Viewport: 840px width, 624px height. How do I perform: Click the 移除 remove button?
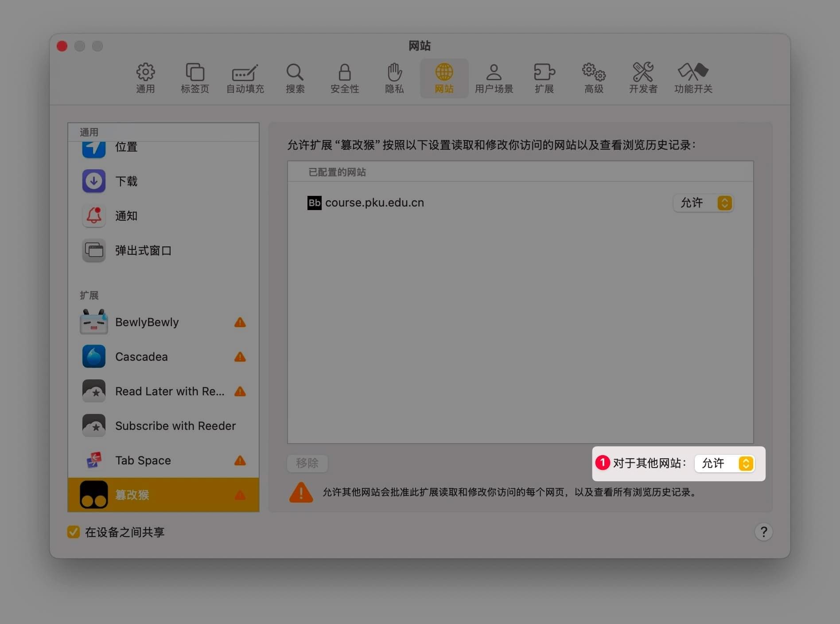(x=307, y=463)
